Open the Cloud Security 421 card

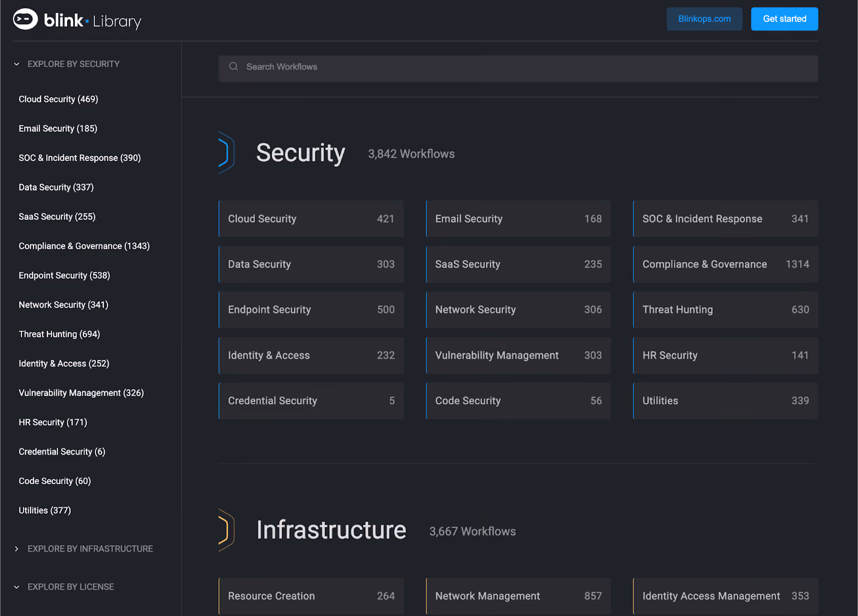click(x=311, y=219)
